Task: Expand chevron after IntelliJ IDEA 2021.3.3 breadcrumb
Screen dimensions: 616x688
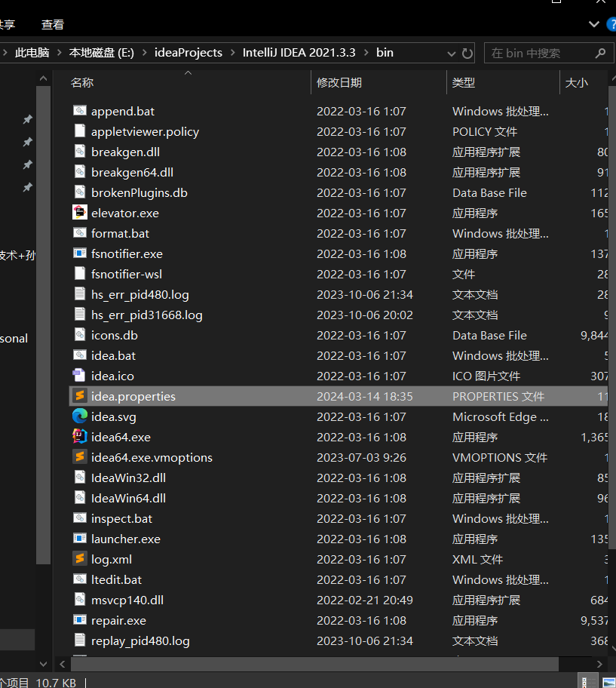Action: [x=366, y=53]
